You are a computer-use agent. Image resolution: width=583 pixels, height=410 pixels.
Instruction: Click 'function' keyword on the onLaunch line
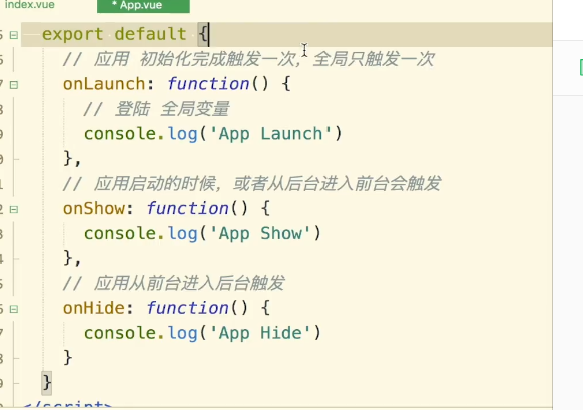tap(208, 84)
